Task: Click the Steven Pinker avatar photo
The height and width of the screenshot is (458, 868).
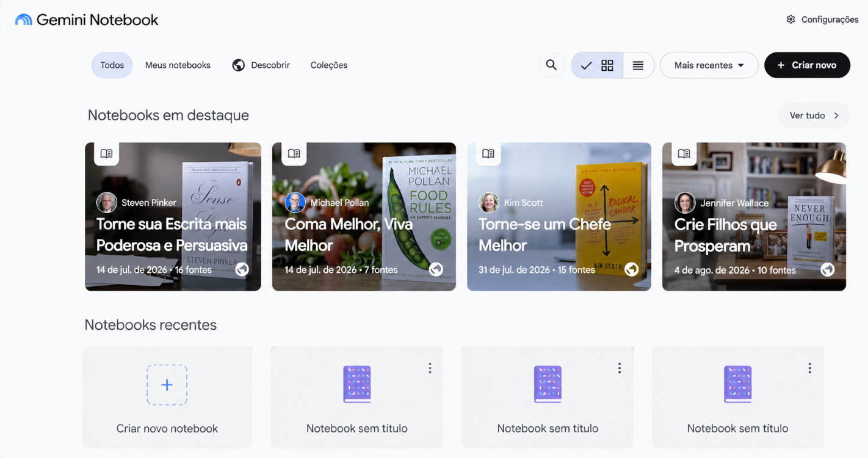Action: click(106, 202)
